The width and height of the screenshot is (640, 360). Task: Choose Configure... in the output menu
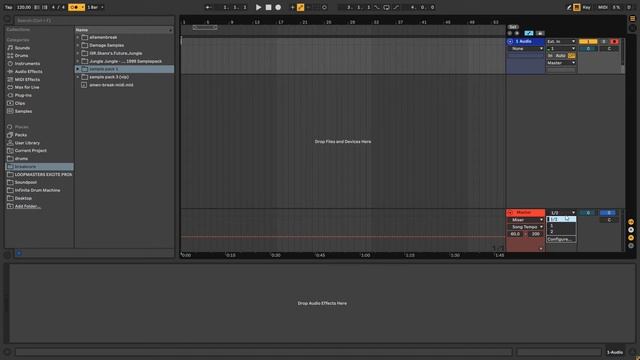point(561,239)
